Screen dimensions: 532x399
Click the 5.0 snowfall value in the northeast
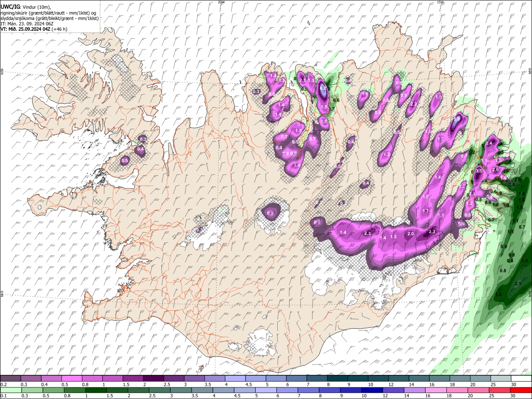pyautogui.click(x=457, y=119)
